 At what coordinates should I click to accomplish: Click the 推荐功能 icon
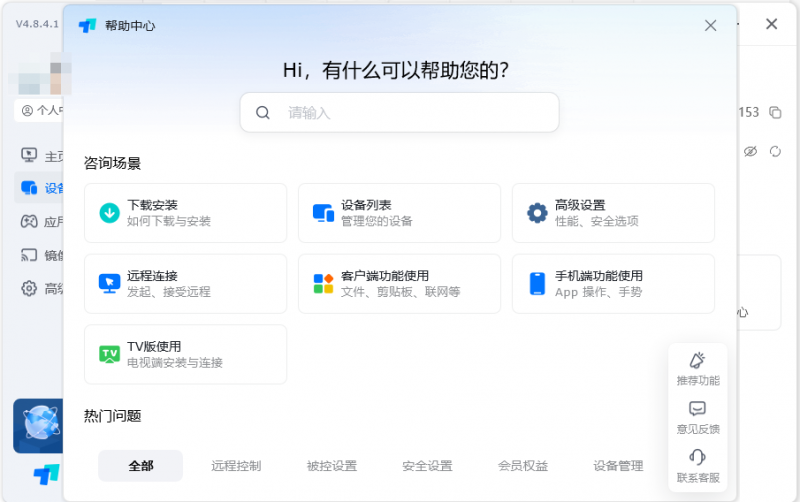(x=698, y=368)
